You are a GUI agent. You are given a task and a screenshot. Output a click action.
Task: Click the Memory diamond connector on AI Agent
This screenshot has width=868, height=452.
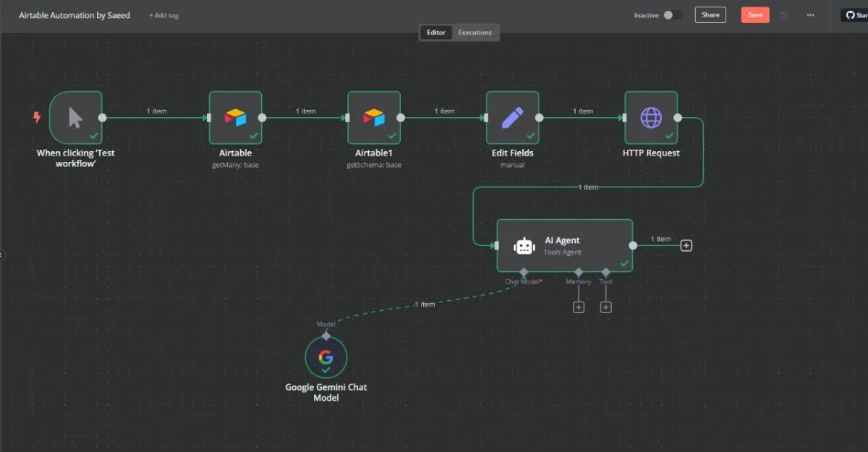579,272
